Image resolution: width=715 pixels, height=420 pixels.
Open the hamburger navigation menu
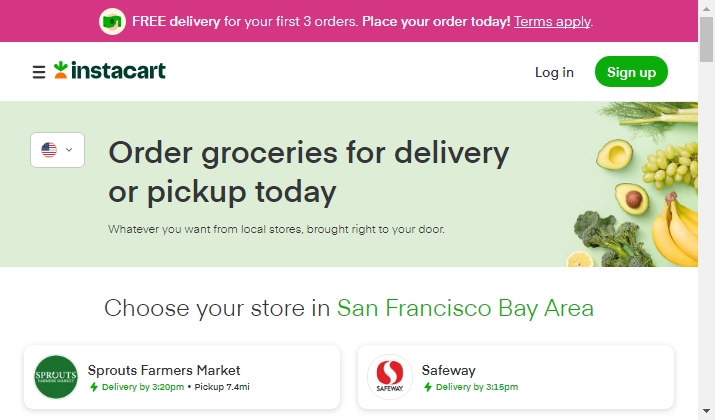click(x=39, y=72)
